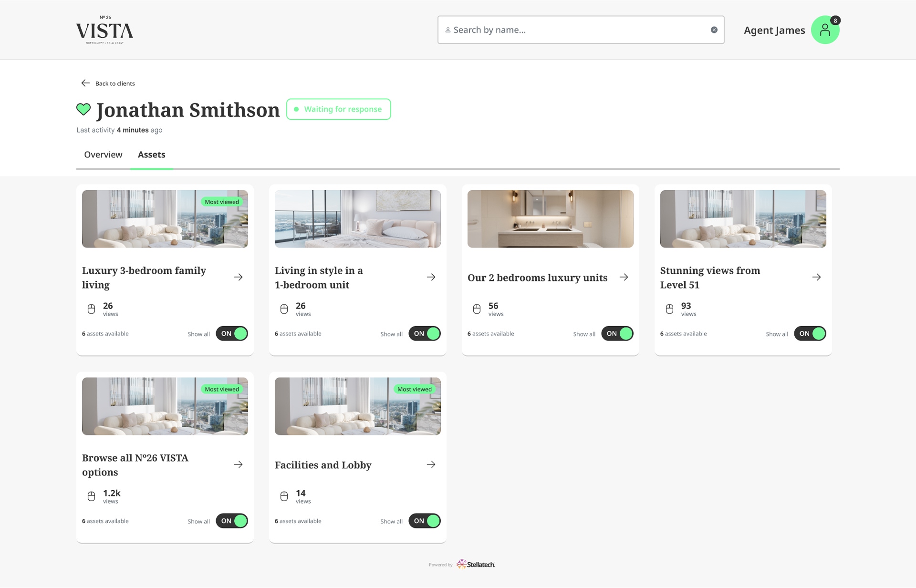Select the Assets tab

click(x=151, y=155)
